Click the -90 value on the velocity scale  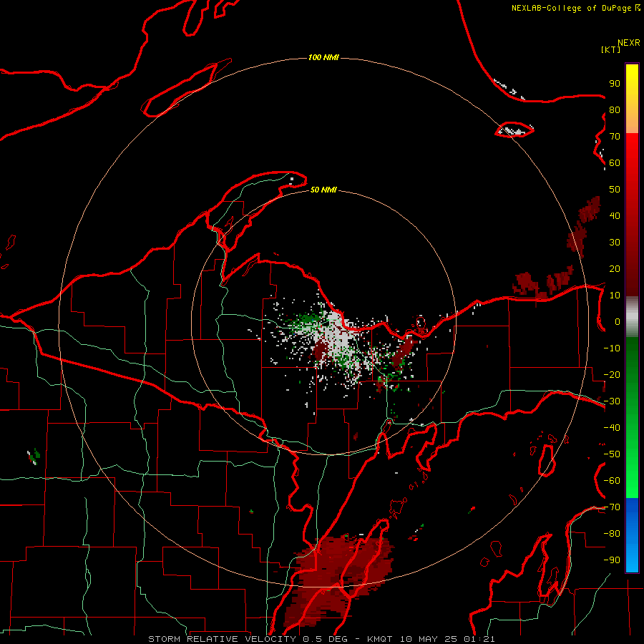coord(612,560)
